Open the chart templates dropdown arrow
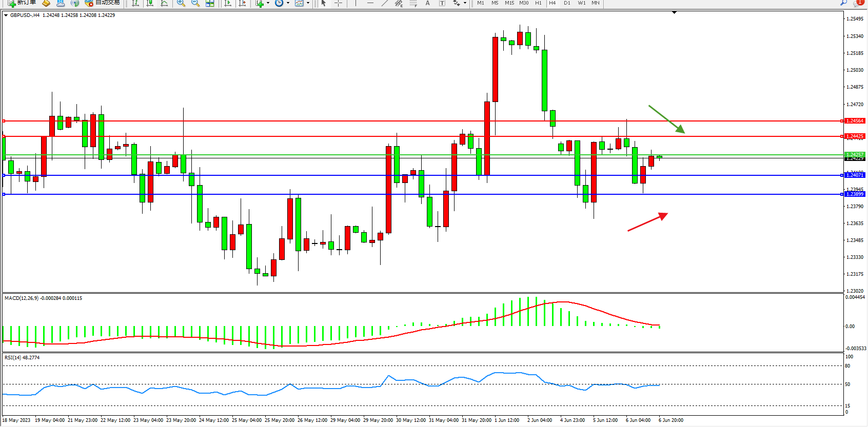Viewport: 868px width, 427px height. (308, 3)
